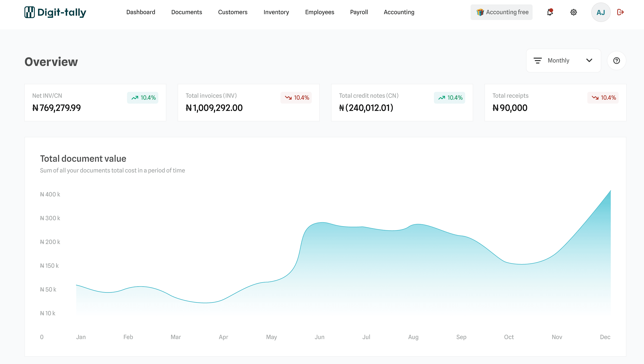Image resolution: width=644 pixels, height=364 pixels.
Task: Click the Total invoices (INV) label
Action: 211,96
